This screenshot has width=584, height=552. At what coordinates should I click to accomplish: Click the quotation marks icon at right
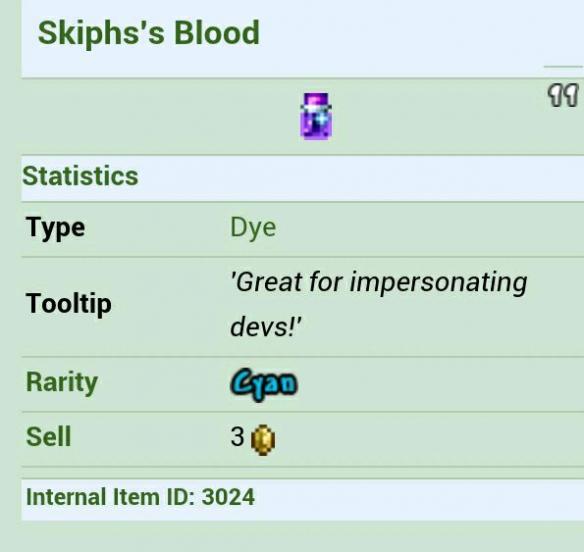563,95
